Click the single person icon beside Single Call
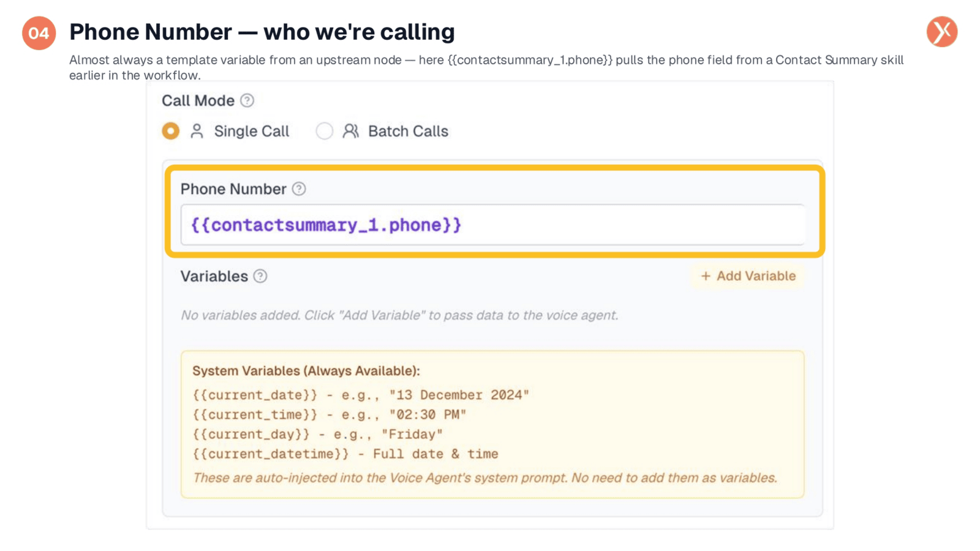Screen dimensions: 980x551 click(x=197, y=131)
